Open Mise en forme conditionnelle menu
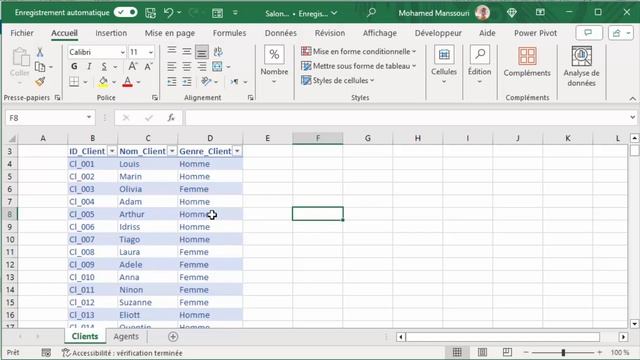 [x=358, y=51]
